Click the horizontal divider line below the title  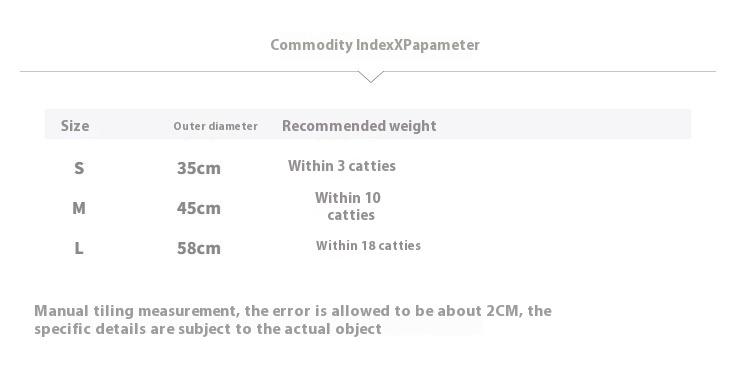368,71
